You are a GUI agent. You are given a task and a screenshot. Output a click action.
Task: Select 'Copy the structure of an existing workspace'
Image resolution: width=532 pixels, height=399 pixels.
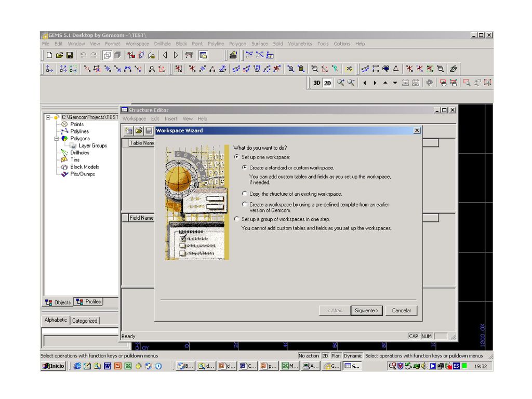pyautogui.click(x=245, y=194)
